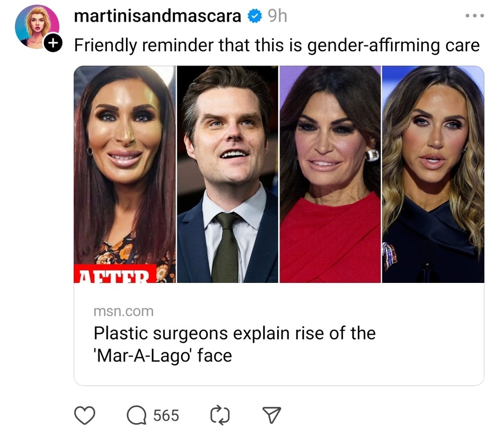The height and width of the screenshot is (440, 504).
Task: Click the red AFTER banner on first image
Action: pyautogui.click(x=115, y=273)
